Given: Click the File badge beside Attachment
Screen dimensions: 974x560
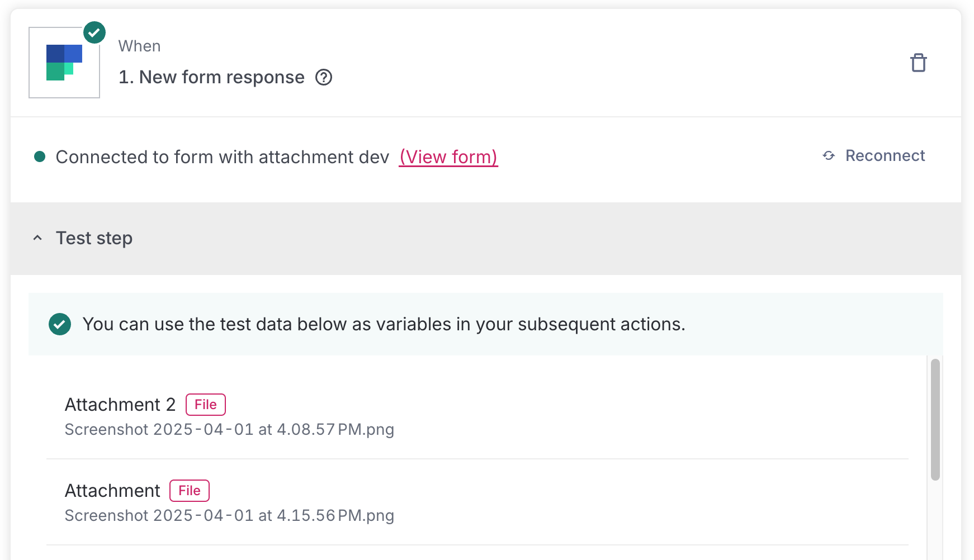Looking at the screenshot, I should coord(189,491).
